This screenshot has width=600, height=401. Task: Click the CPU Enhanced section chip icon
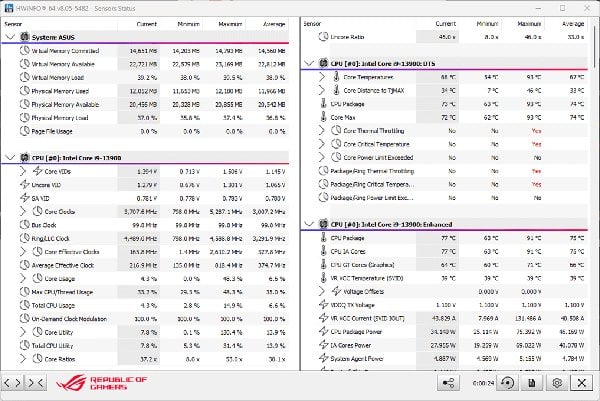click(324, 224)
